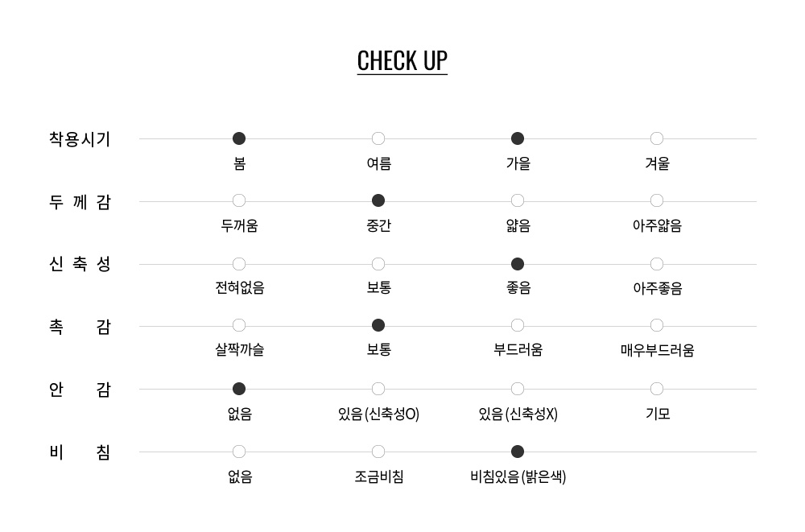Viewport: 805px width, 532px height.
Task: Choose 아주얇음 thickness radio dot
Action: tap(657, 200)
